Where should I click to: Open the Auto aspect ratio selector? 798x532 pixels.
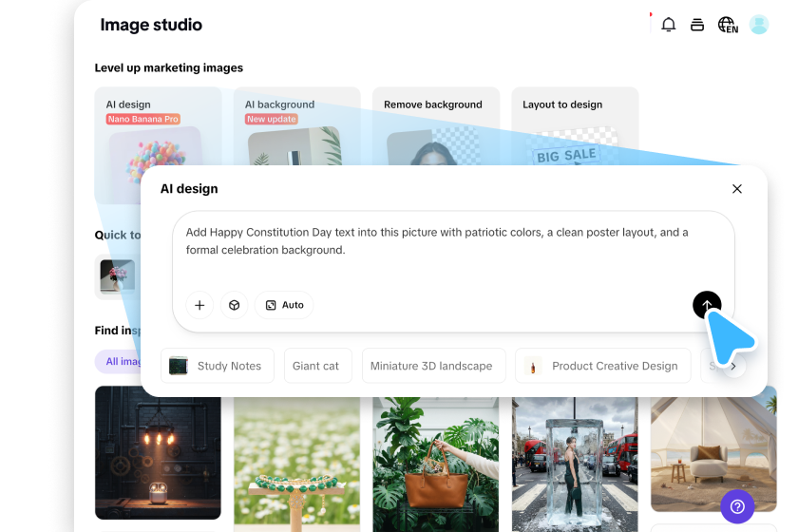pos(284,305)
